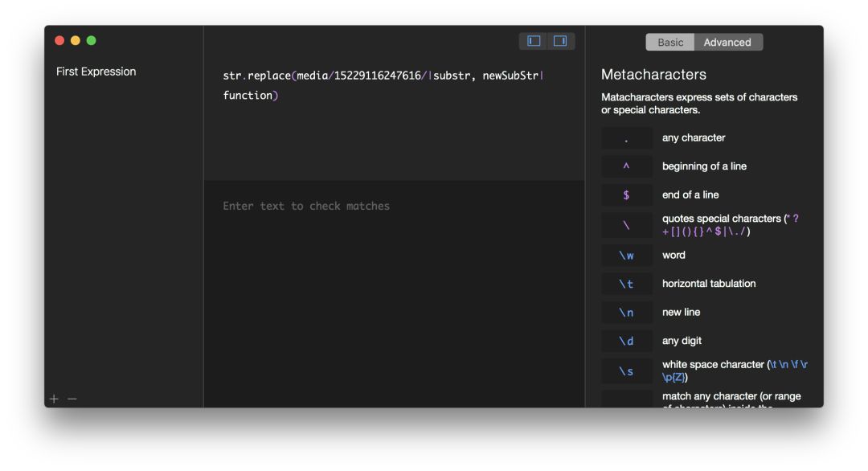Insert the \s white space metacharacter
The image size is (868, 471).
627,371
